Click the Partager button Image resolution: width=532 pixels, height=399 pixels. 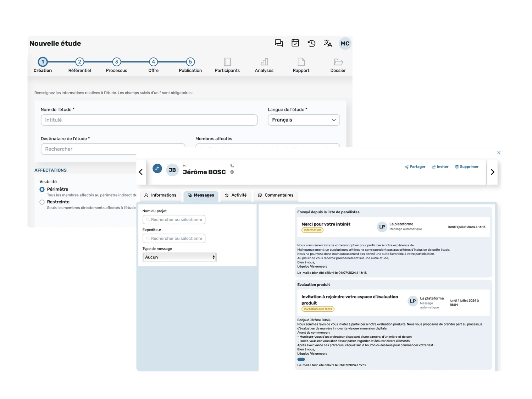pos(415,167)
